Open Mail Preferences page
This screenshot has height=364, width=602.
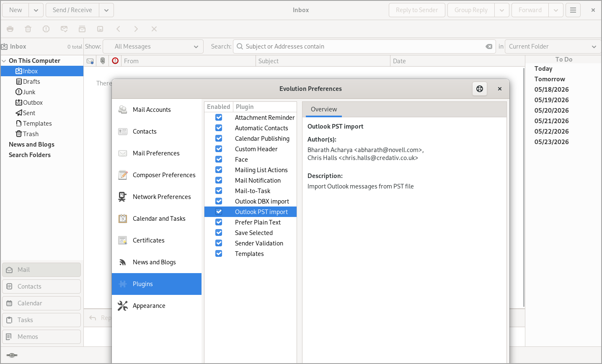click(157, 153)
